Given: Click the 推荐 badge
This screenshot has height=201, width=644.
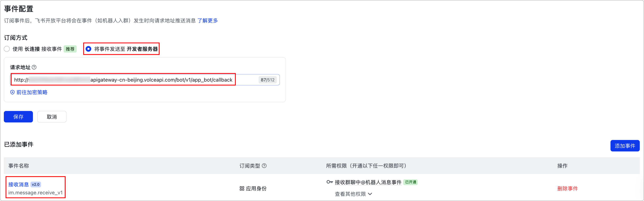Looking at the screenshot, I should (70, 49).
